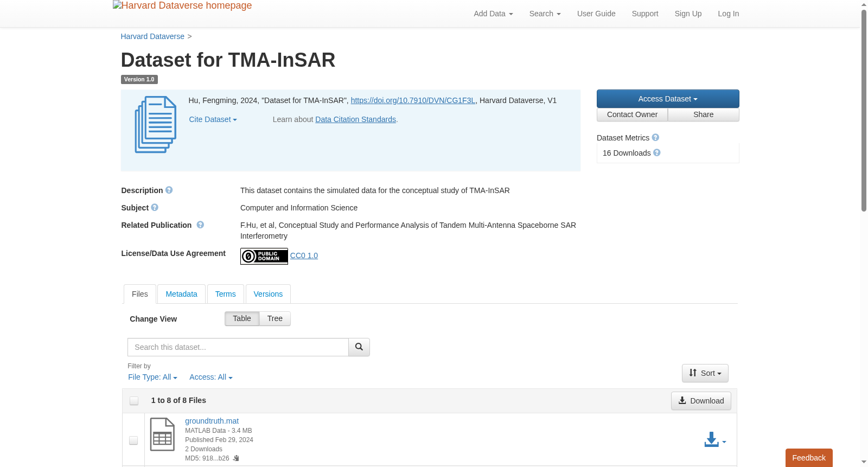Follow the dataset DOI link
The width and height of the screenshot is (868, 467).
pyautogui.click(x=413, y=100)
